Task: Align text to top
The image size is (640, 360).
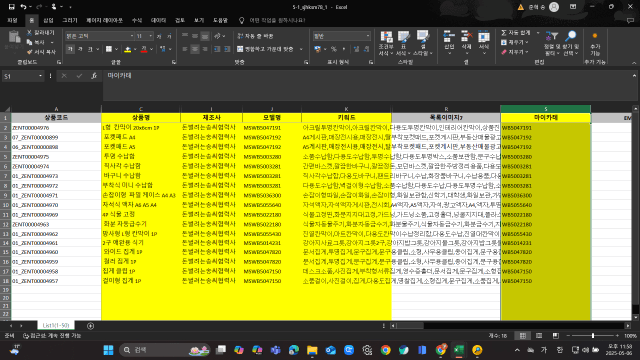Action: pyautogui.click(x=185, y=36)
